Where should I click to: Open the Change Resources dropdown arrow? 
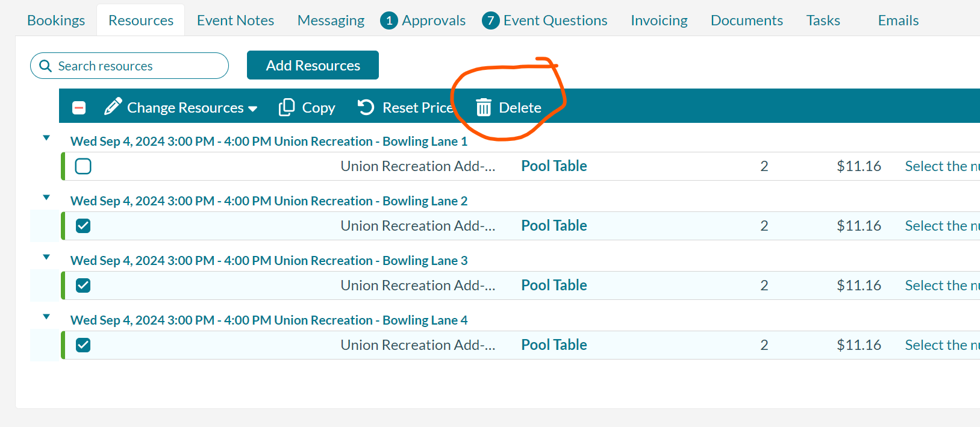pos(253,109)
